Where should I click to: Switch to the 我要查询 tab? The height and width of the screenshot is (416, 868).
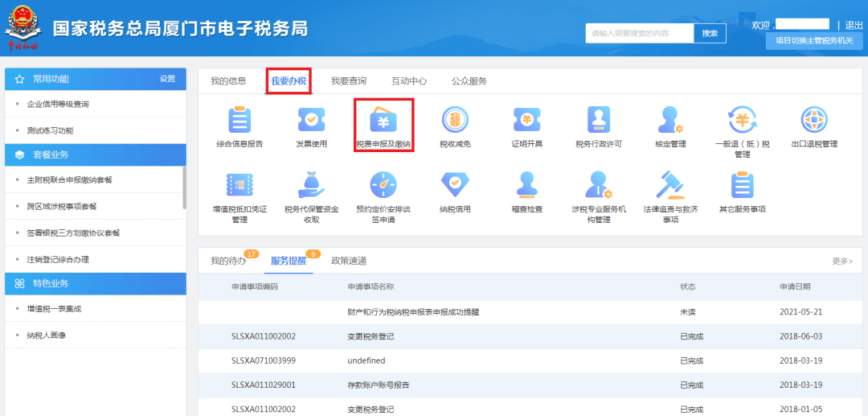(349, 81)
